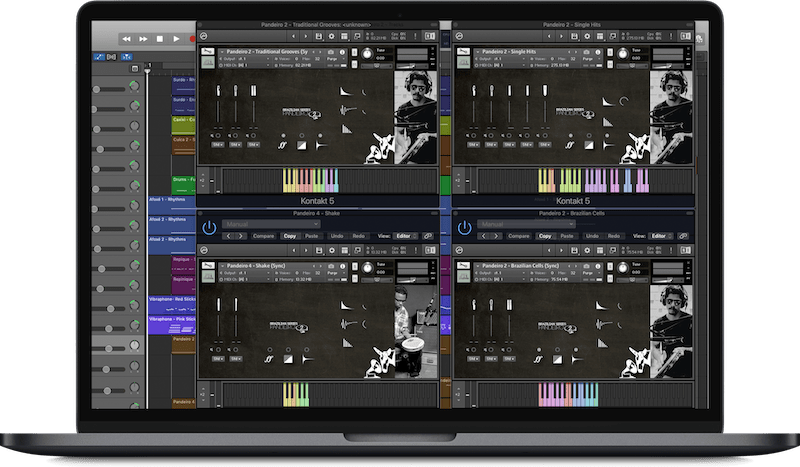Click Redo in the Shake plugin header
Screen dimensions: 800x467
pos(359,236)
